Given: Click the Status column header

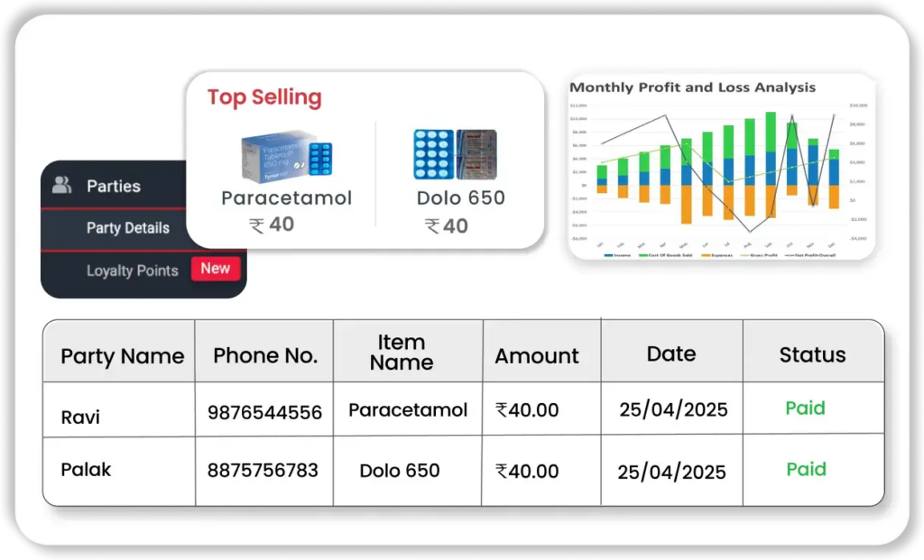Looking at the screenshot, I should pos(812,354).
